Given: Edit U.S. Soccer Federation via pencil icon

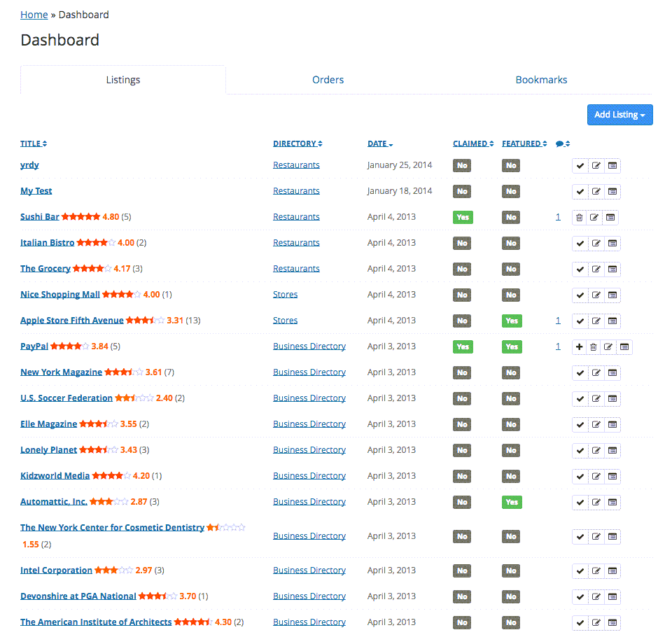Looking at the screenshot, I should pyautogui.click(x=596, y=398).
